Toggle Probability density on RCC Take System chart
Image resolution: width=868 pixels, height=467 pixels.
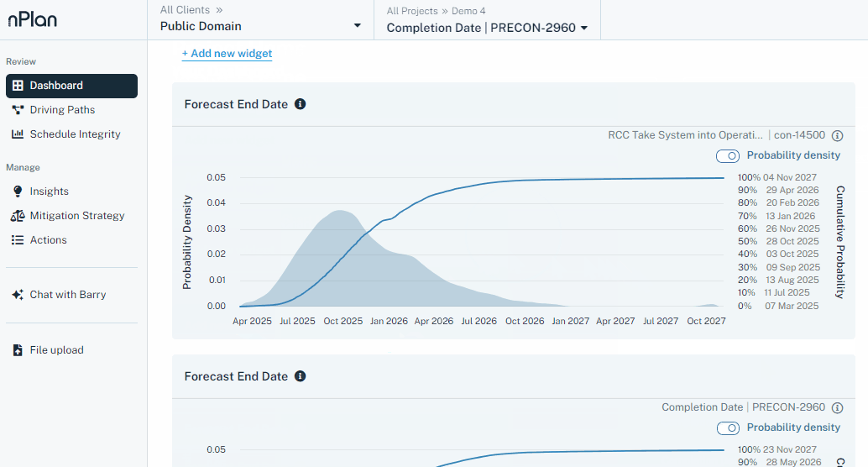click(x=728, y=156)
